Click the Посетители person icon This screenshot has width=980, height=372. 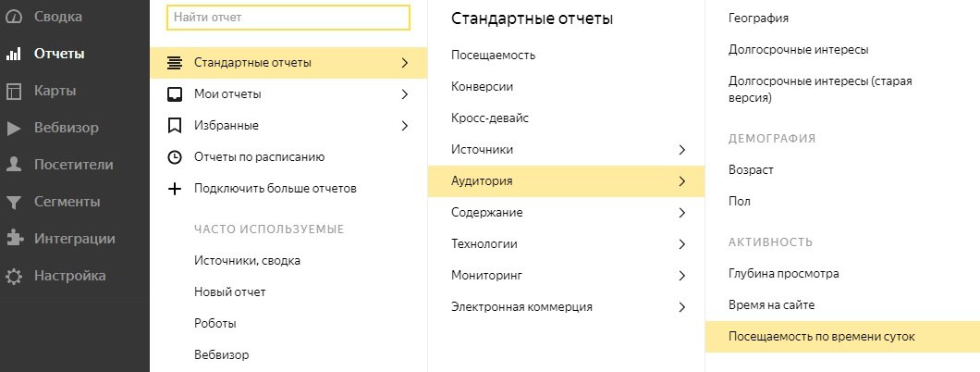(13, 165)
